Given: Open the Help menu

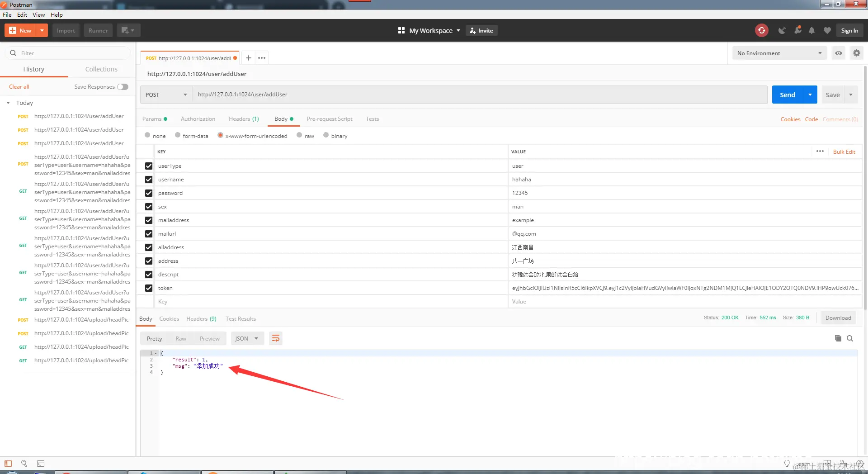Looking at the screenshot, I should (57, 14).
